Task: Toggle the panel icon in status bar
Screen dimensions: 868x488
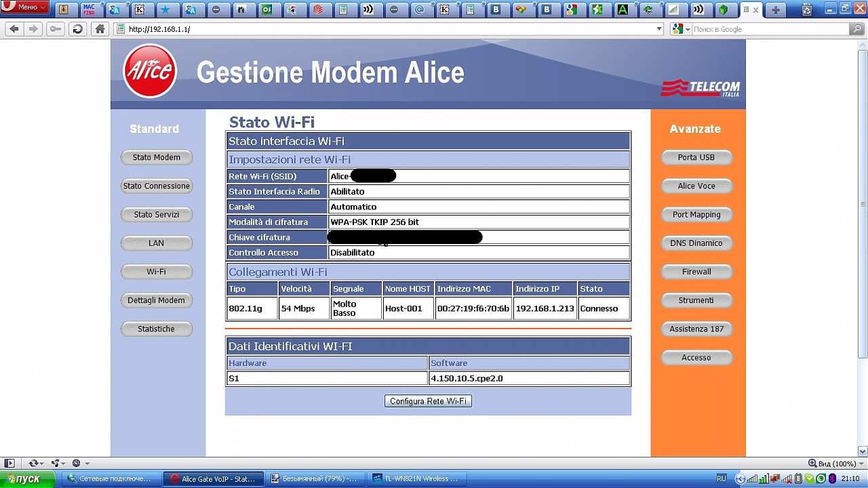Action: (9, 463)
